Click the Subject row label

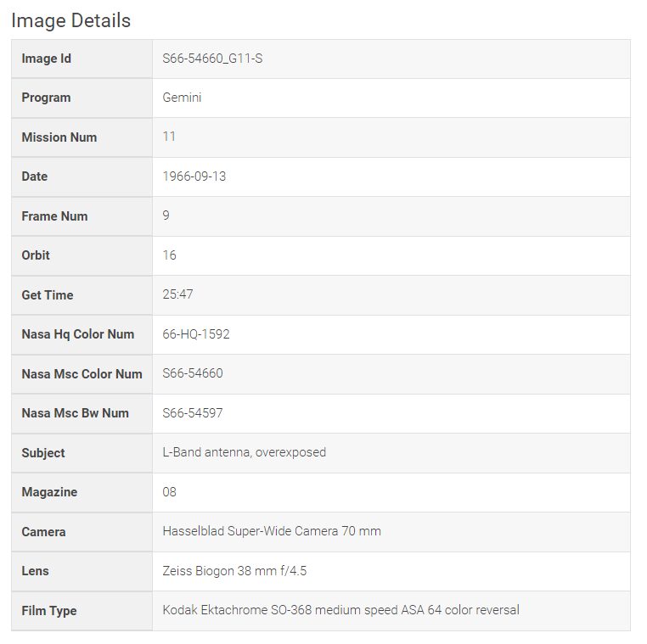[43, 453]
